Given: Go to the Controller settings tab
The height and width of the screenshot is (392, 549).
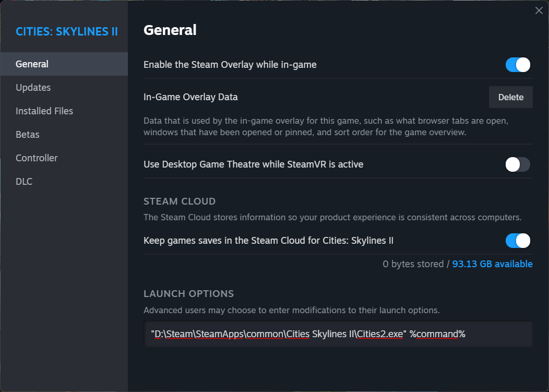Looking at the screenshot, I should point(37,158).
